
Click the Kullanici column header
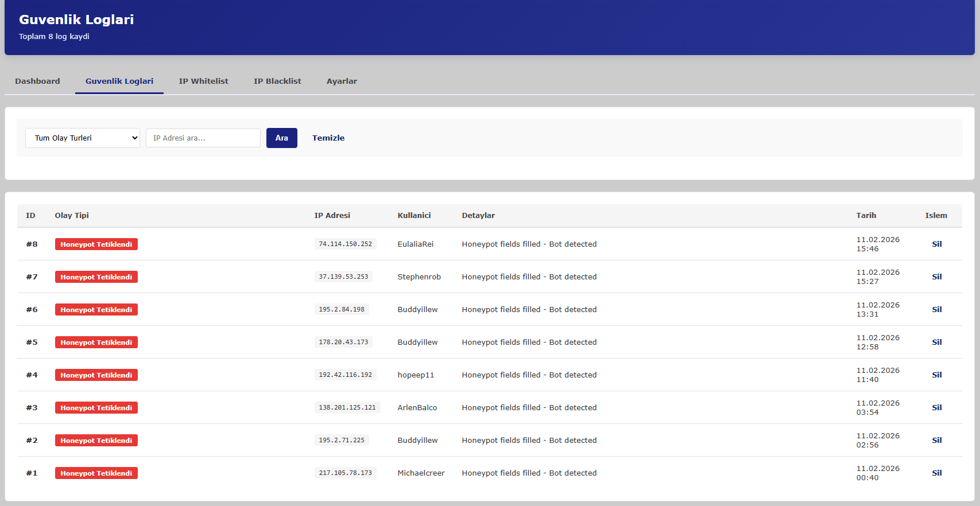tap(414, 215)
